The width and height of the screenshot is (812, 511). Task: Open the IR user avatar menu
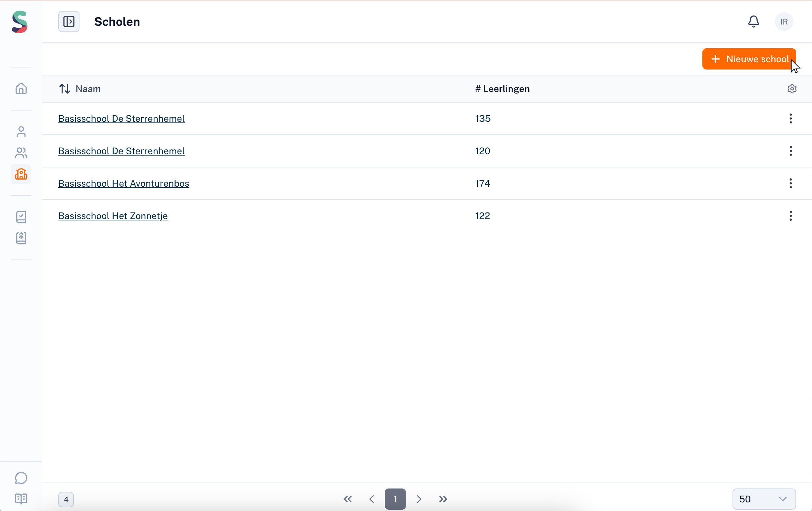coord(784,22)
